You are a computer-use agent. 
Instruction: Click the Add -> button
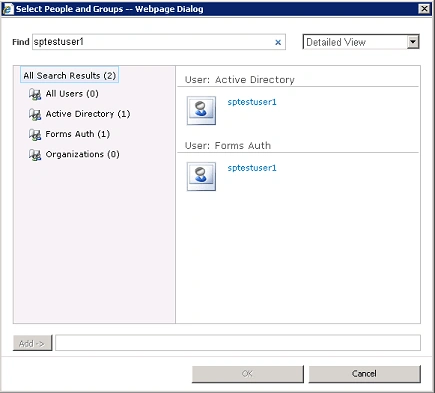[x=32, y=343]
